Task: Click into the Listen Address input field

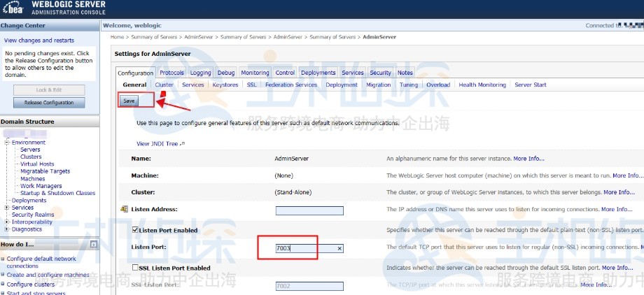Action: click(x=309, y=210)
